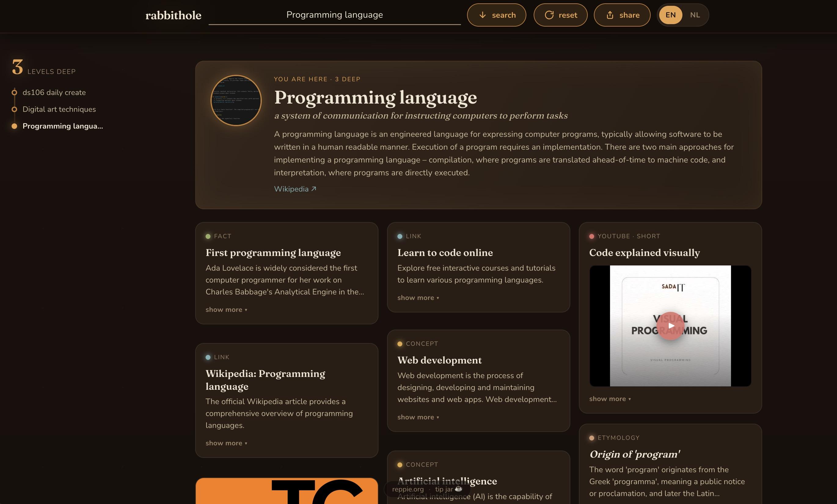This screenshot has height=504, width=837.
Task: Click the orange image card thumbnail
Action: [x=287, y=491]
